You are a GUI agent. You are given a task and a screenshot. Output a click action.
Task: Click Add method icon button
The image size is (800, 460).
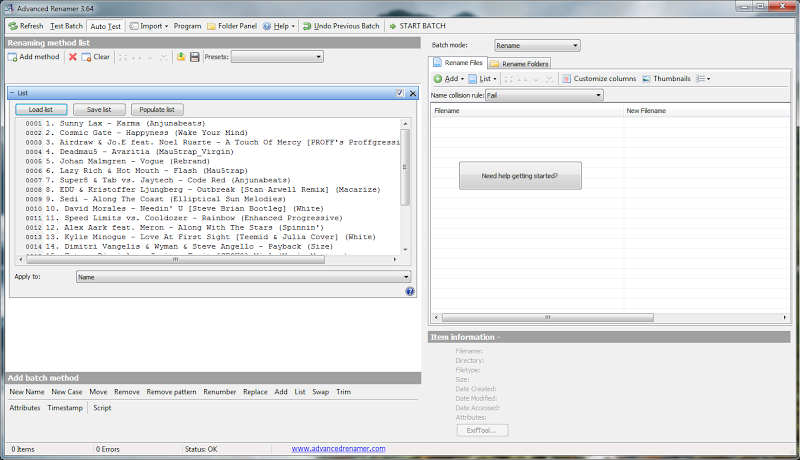click(x=34, y=57)
